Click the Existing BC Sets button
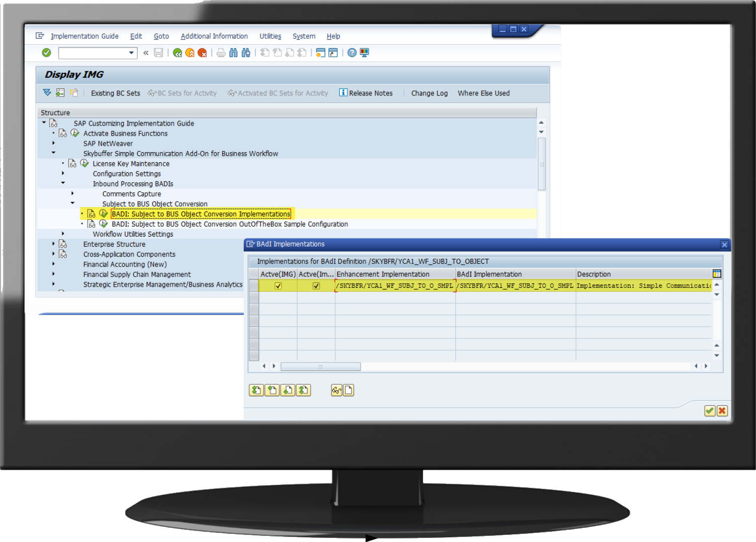The image size is (756, 542). (x=116, y=93)
